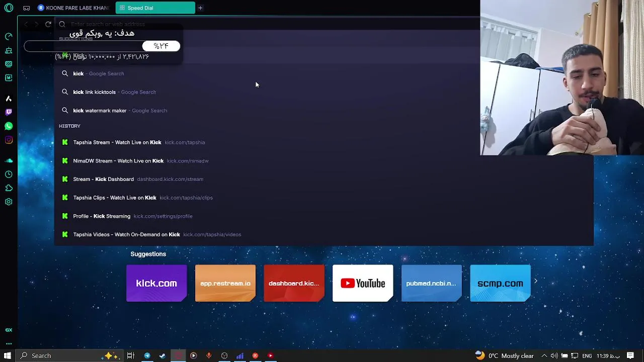The image size is (644, 362).
Task: Open the Windows Start menu
Action: pos(8,355)
